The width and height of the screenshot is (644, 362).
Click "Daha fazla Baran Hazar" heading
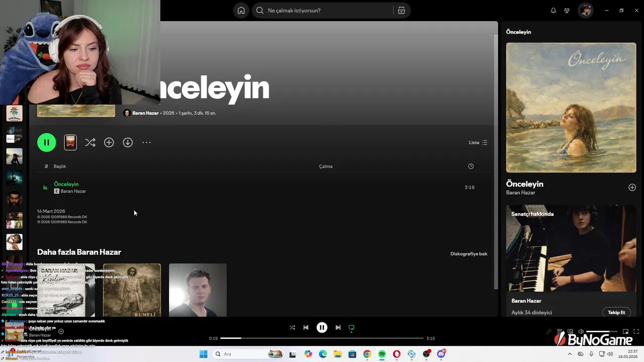(79, 252)
